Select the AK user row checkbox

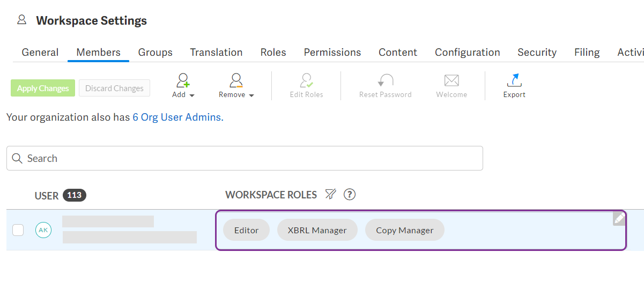(x=18, y=230)
